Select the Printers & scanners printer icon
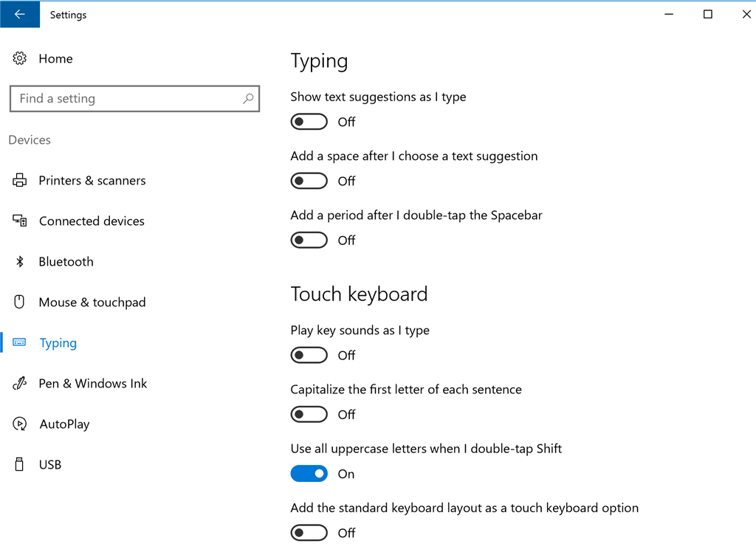Viewport: 756px width, 549px height. click(x=19, y=180)
